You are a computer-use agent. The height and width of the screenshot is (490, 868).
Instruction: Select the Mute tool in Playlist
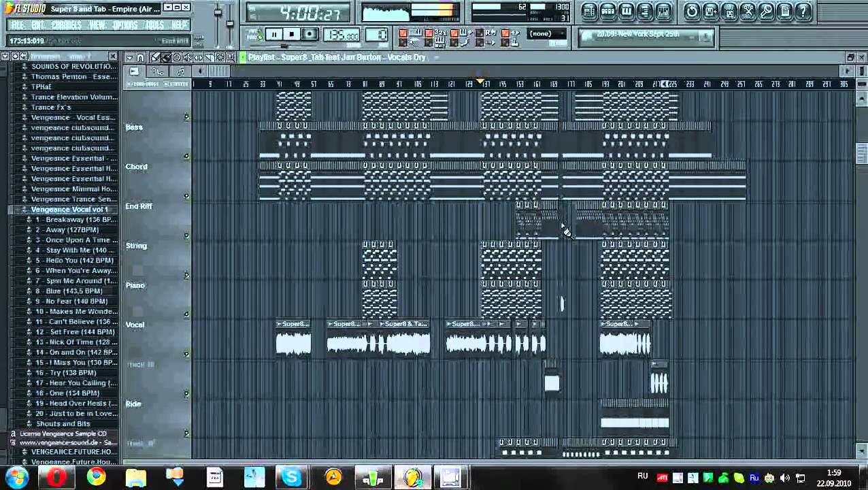point(187,57)
